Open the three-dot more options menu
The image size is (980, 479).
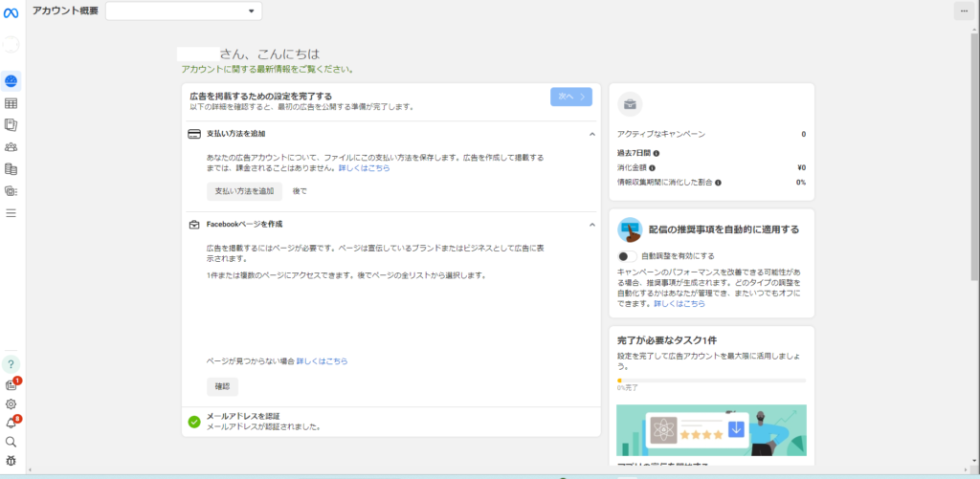963,11
